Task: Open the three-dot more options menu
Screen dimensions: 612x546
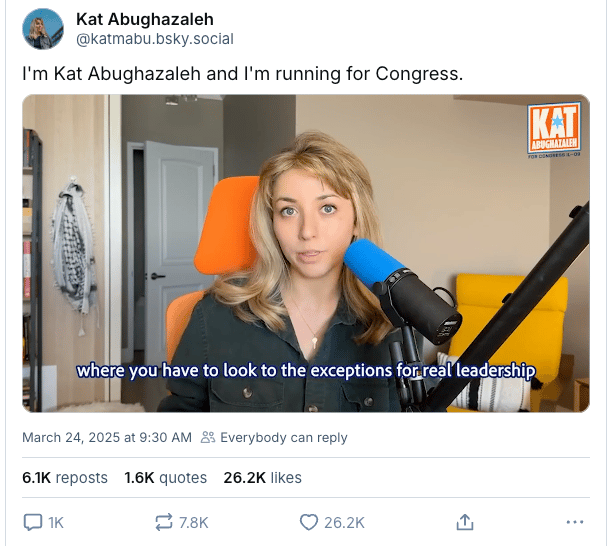Action: [x=575, y=522]
